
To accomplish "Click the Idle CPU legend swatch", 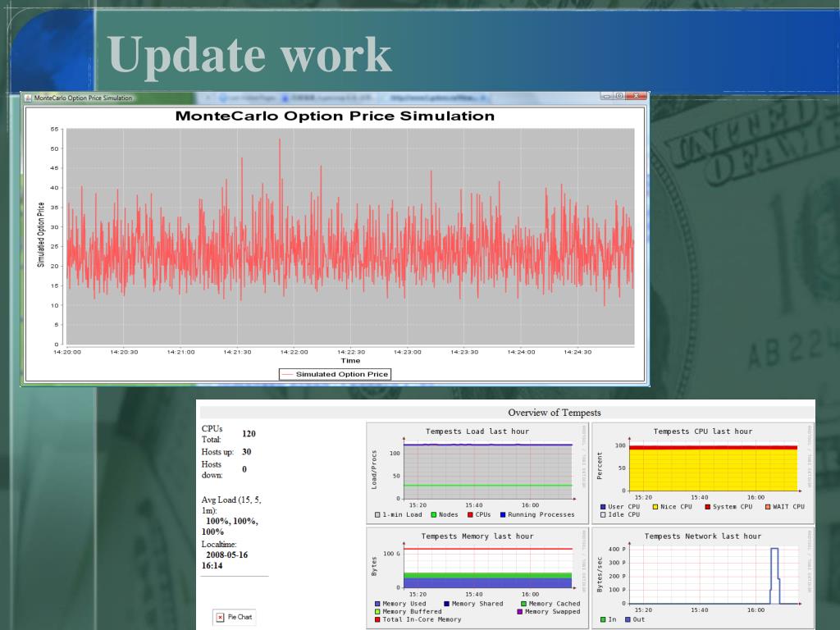I will tap(603, 515).
